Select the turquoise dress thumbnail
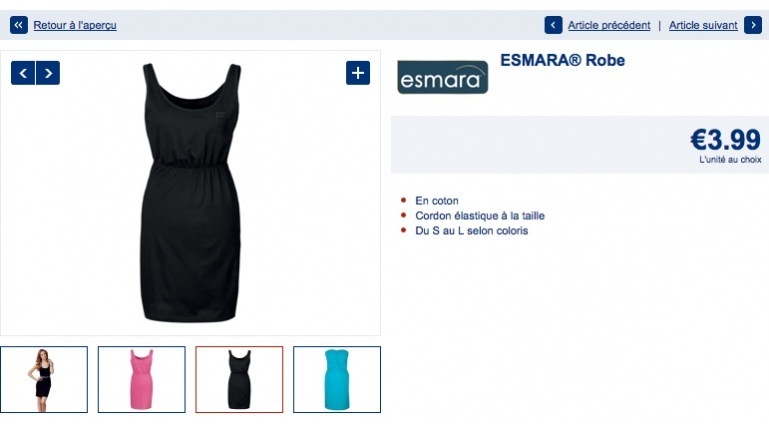This screenshot has width=769, height=424. click(x=337, y=379)
